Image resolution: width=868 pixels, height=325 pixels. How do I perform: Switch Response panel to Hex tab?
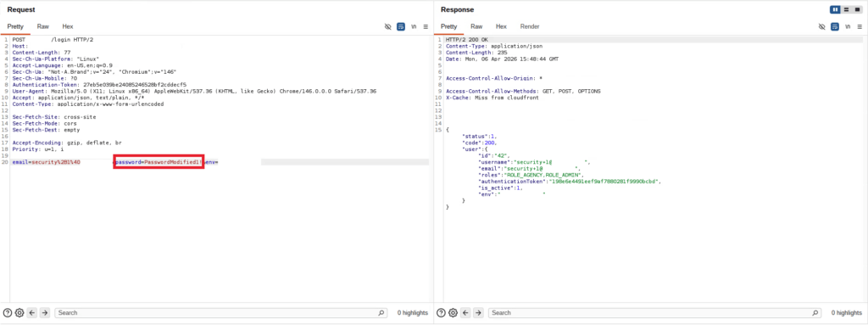501,26
